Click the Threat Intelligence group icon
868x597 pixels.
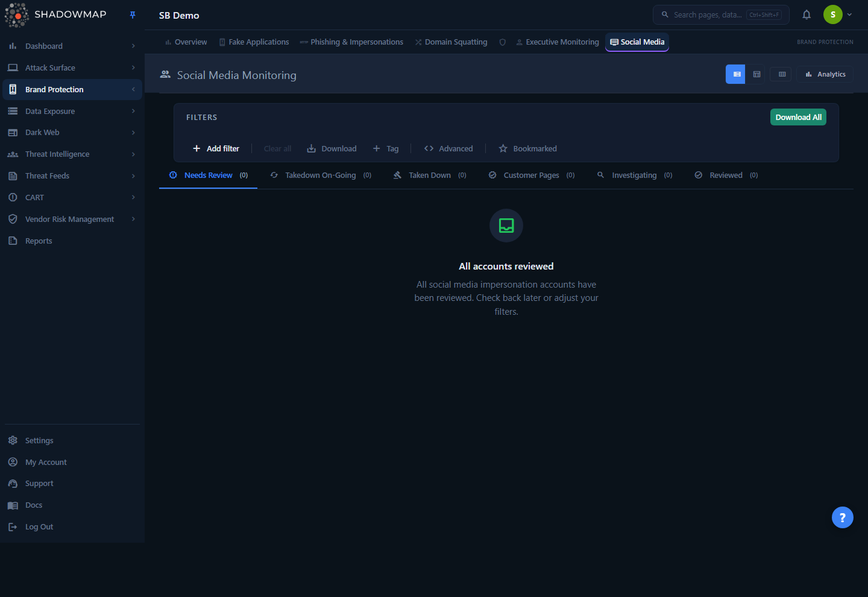coord(13,154)
